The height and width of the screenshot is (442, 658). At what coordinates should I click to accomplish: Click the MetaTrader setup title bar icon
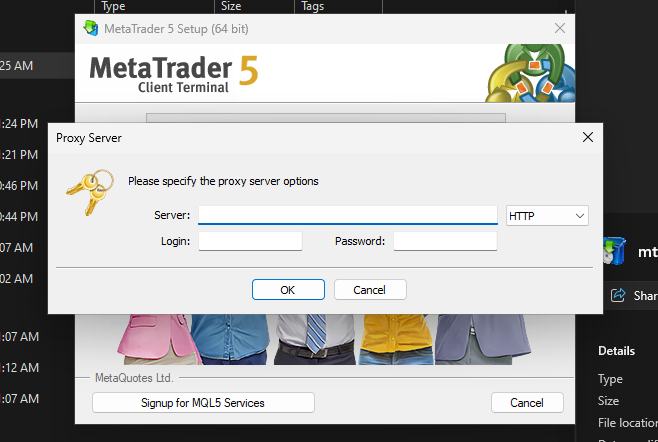pos(91,29)
